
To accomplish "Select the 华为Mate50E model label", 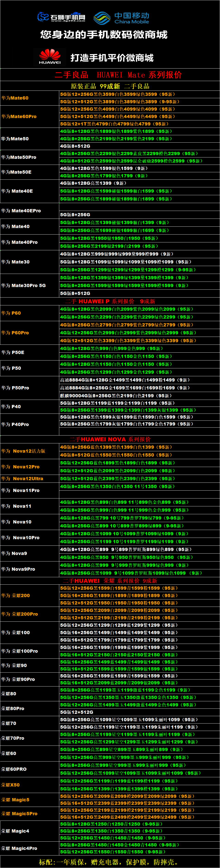I will coord(16,172).
